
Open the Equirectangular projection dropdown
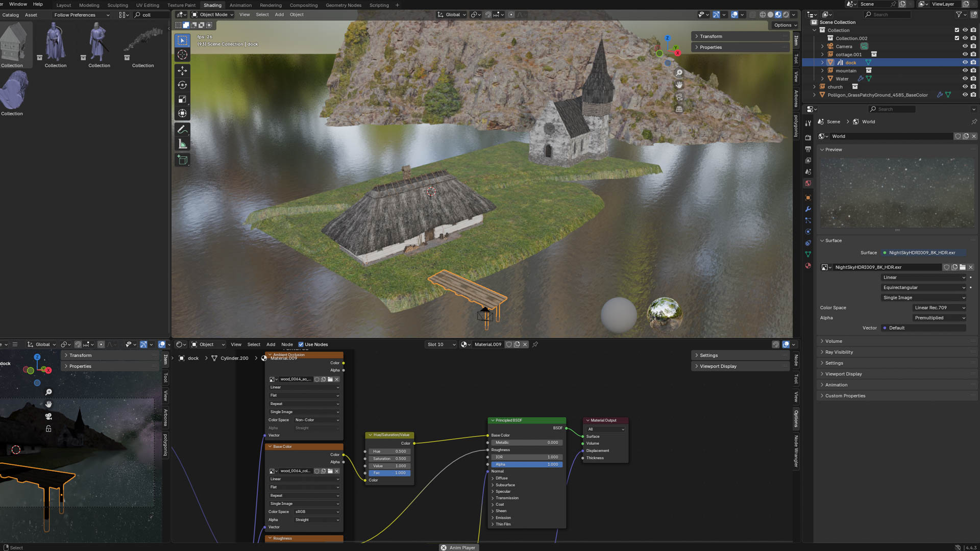[923, 287]
